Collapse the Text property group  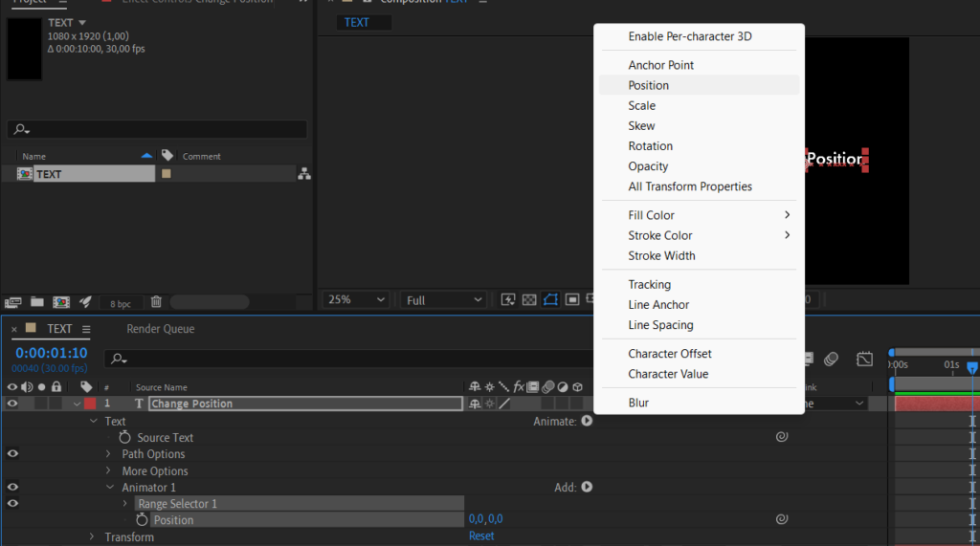(94, 421)
